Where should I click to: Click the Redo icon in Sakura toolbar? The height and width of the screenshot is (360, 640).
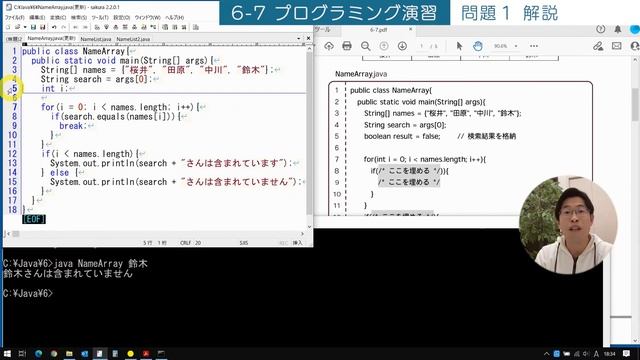pos(64,27)
